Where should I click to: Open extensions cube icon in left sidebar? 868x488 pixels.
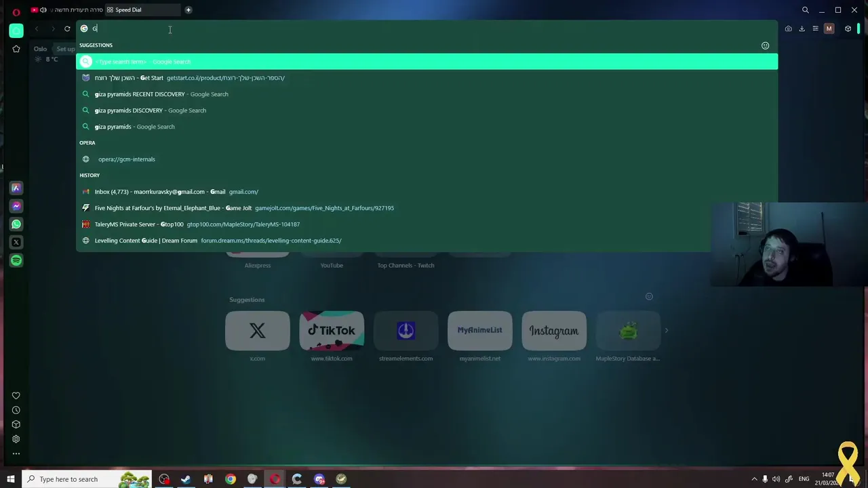tap(16, 424)
